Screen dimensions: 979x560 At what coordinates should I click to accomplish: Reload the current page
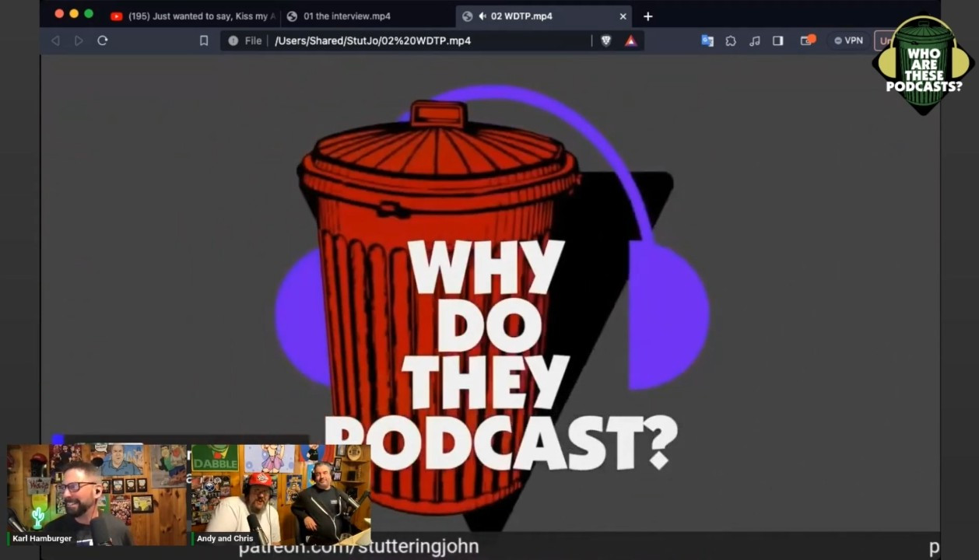103,40
